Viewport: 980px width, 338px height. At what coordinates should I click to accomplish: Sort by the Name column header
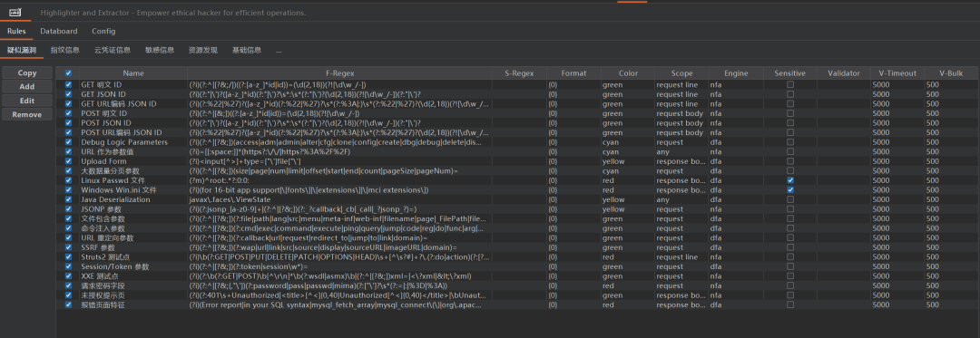(x=133, y=73)
